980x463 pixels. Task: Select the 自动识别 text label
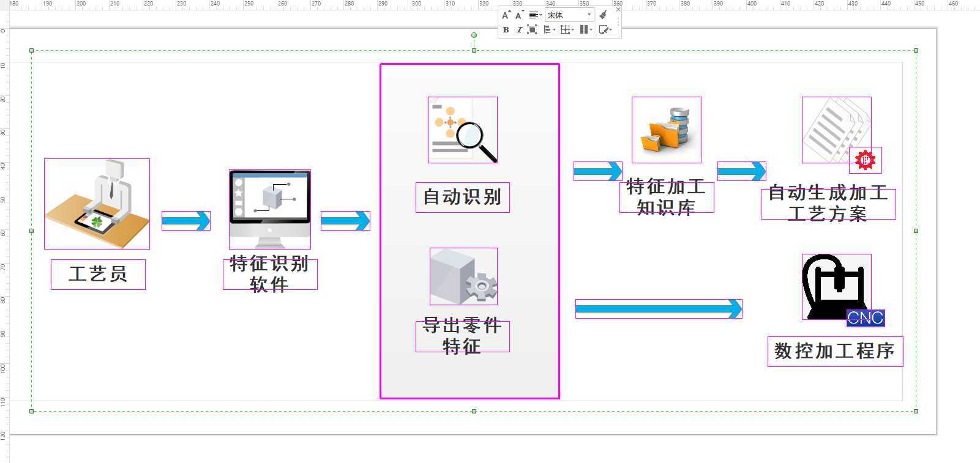tap(463, 197)
